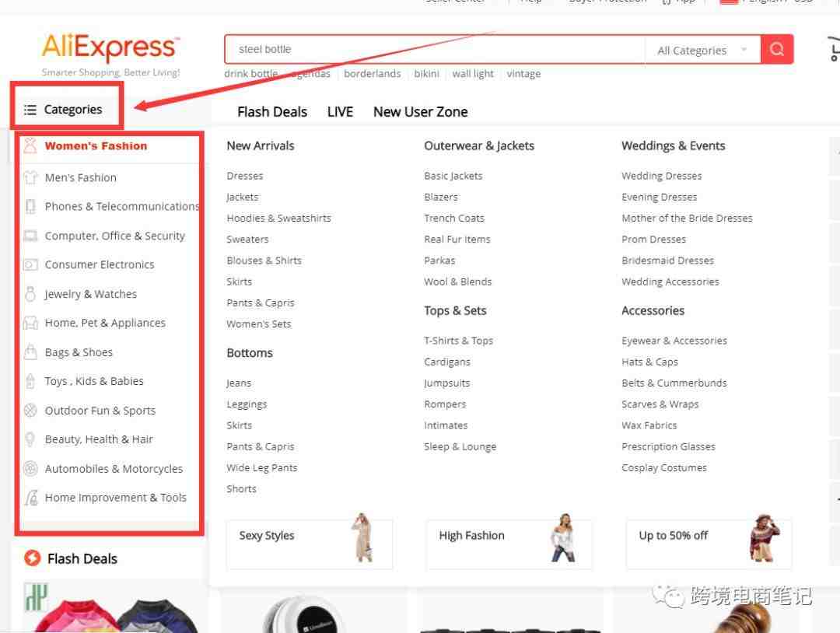Open Basic Jackets link
The height and width of the screenshot is (633, 840).
click(453, 176)
